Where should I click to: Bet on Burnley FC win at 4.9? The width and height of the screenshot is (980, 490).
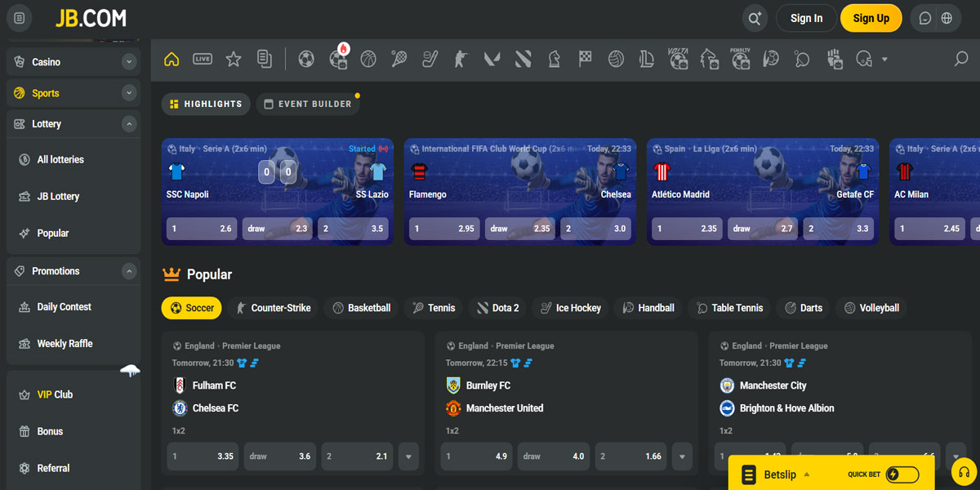(x=477, y=457)
